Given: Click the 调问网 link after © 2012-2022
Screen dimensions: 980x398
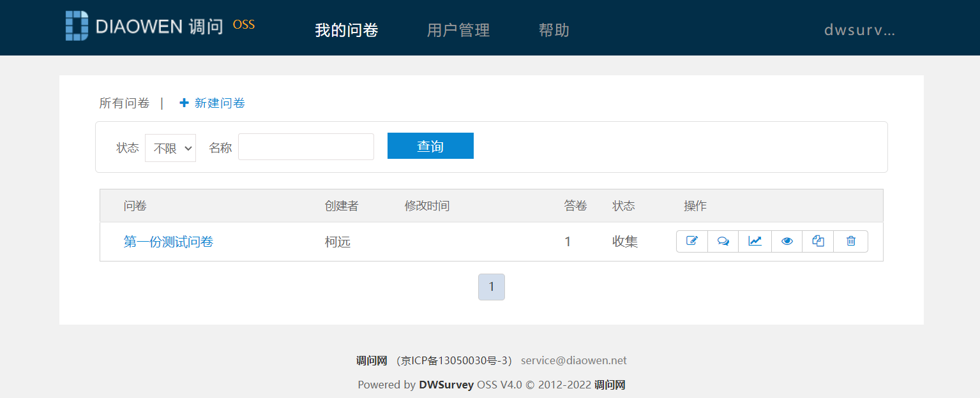Looking at the screenshot, I should (610, 385).
